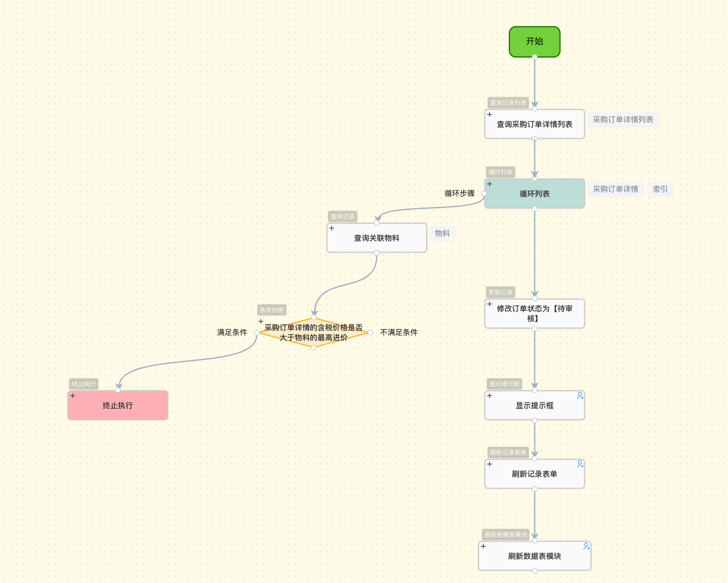Click the 条件判断 type label
This screenshot has height=583, width=728.
[272, 310]
